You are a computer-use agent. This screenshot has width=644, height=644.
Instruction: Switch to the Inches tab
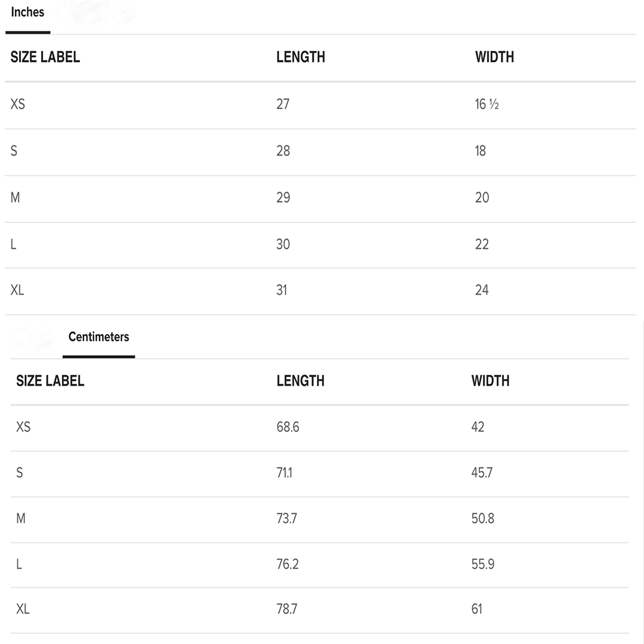pyautogui.click(x=27, y=13)
